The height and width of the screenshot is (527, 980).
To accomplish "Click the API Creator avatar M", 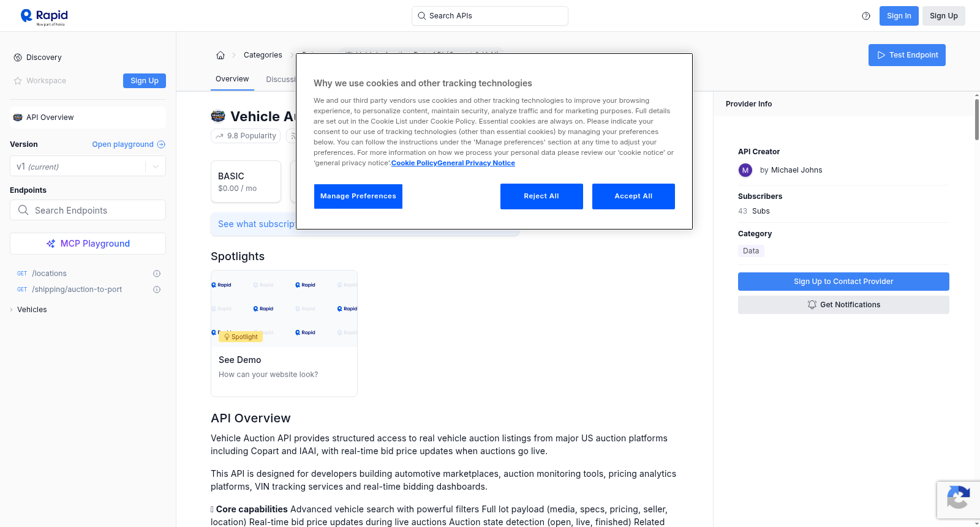I will pyautogui.click(x=745, y=170).
